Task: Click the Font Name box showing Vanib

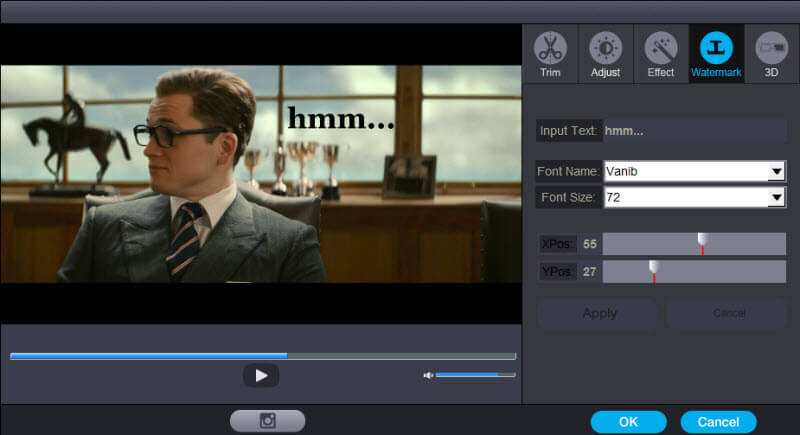Action: click(694, 171)
